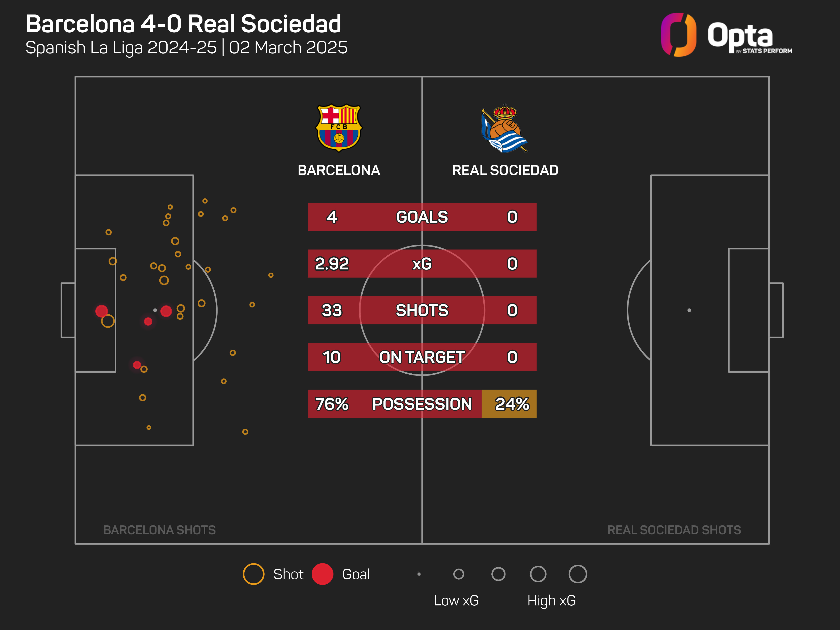Click the FC Barcelona club crest
This screenshot has height=630, width=840.
point(339,128)
